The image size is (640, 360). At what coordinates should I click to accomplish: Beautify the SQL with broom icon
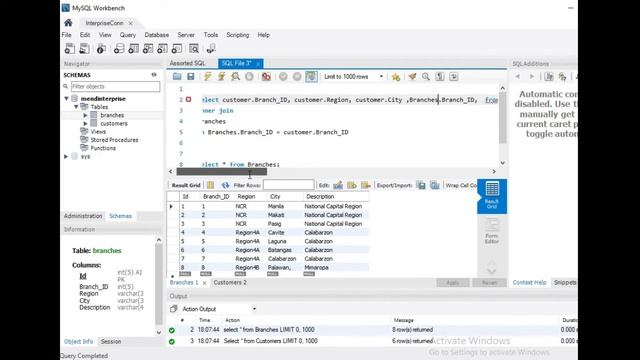(412, 76)
